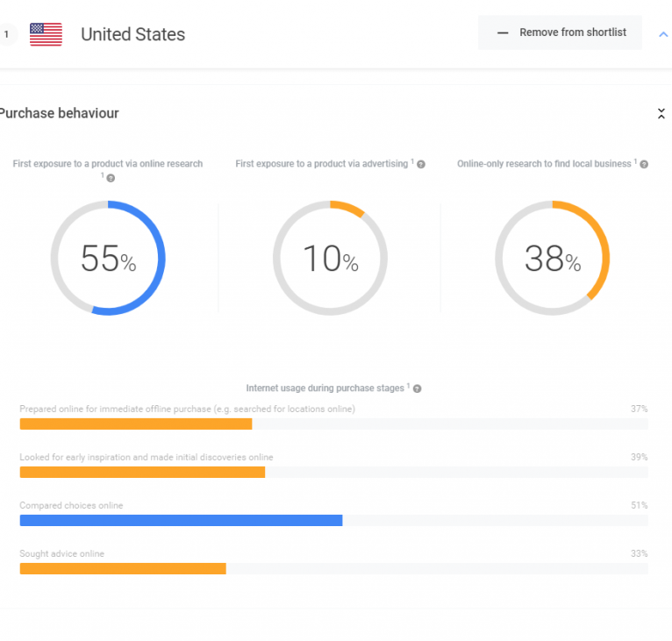Image resolution: width=672 pixels, height=641 pixels.
Task: Click the United States flag icon
Action: pyautogui.click(x=46, y=34)
